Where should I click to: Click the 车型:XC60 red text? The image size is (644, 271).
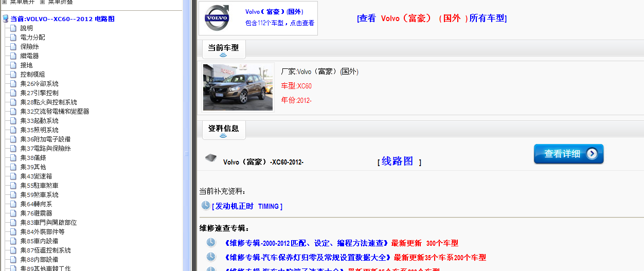(x=296, y=86)
